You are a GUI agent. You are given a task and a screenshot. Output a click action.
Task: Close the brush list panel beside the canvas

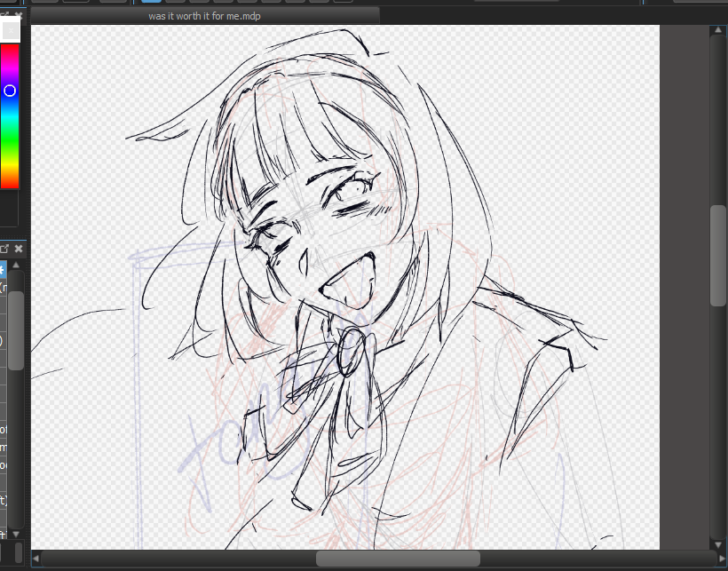coord(19,249)
